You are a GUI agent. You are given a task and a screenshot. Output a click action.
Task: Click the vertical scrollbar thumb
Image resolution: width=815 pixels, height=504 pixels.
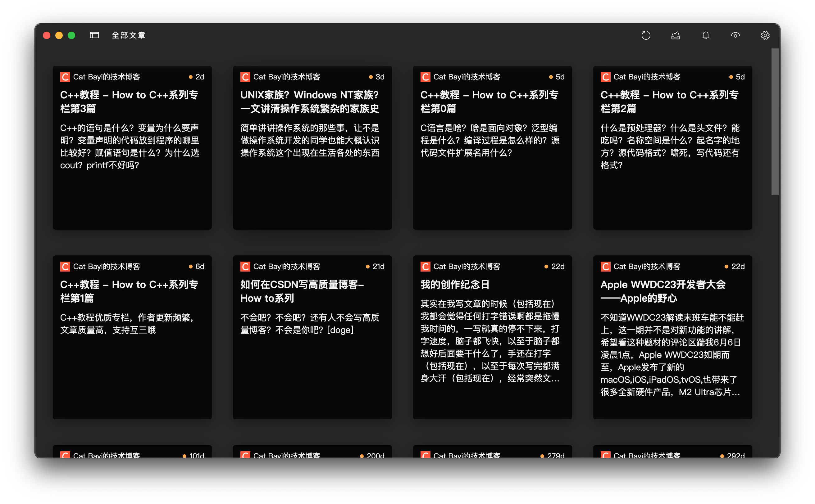775,122
